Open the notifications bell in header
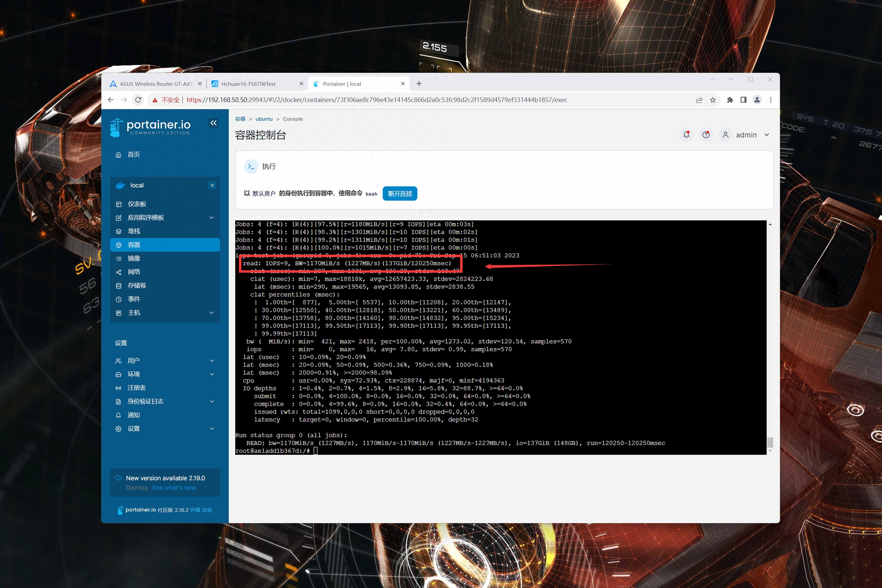Viewport: 882px width, 588px height. click(686, 135)
